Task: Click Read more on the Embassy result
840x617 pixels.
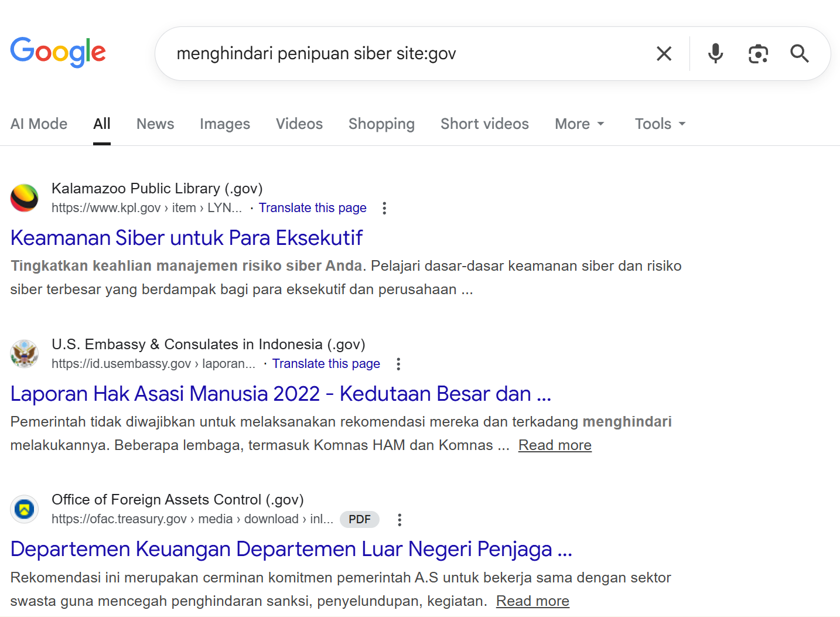Action: coord(554,445)
